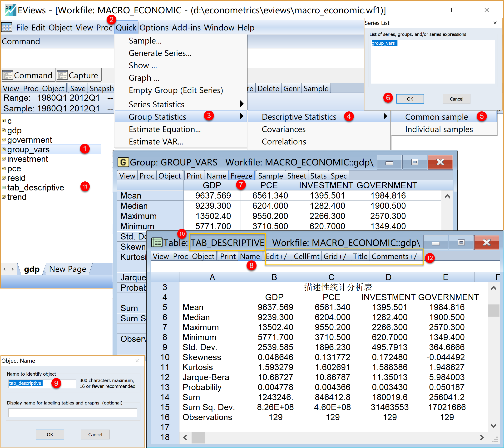Choose Common sample from the submenu

[436, 117]
